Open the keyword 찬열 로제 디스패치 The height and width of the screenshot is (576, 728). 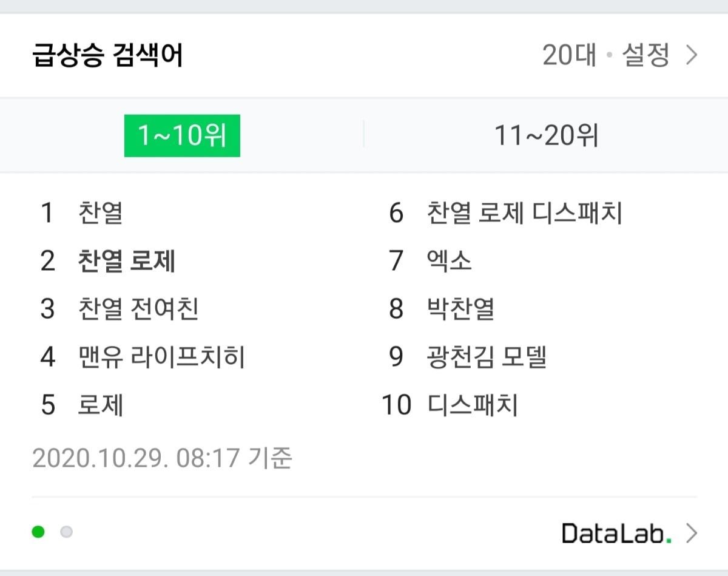pos(525,213)
